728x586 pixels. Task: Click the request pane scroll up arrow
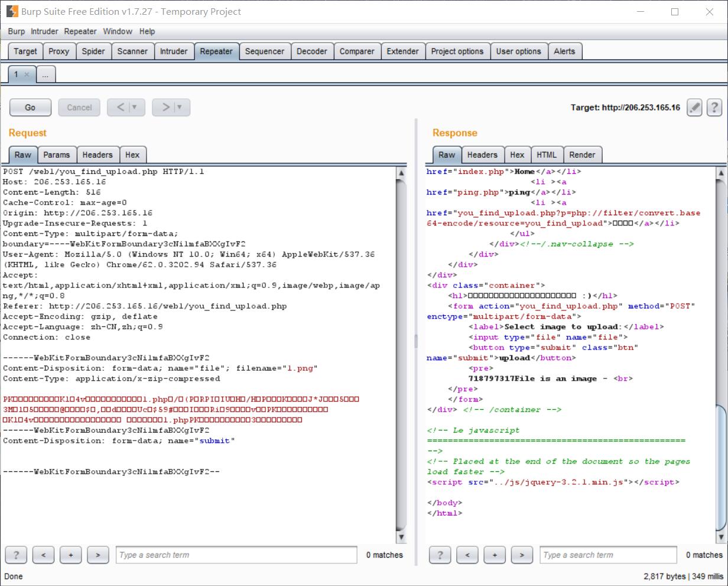click(401, 173)
